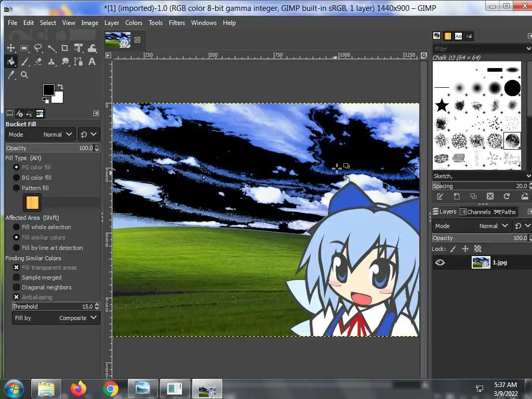This screenshot has height=399, width=532.
Task: Switch to the Channels tab
Action: point(475,212)
